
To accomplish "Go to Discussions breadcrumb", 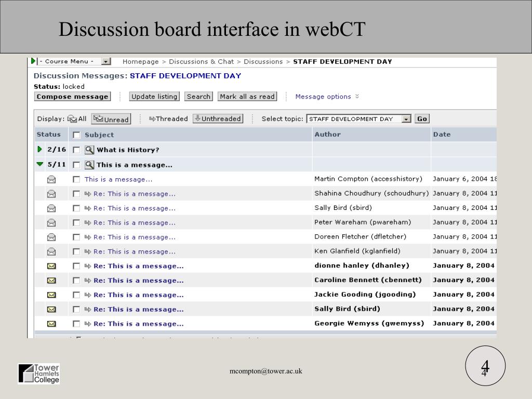I will tap(263, 62).
